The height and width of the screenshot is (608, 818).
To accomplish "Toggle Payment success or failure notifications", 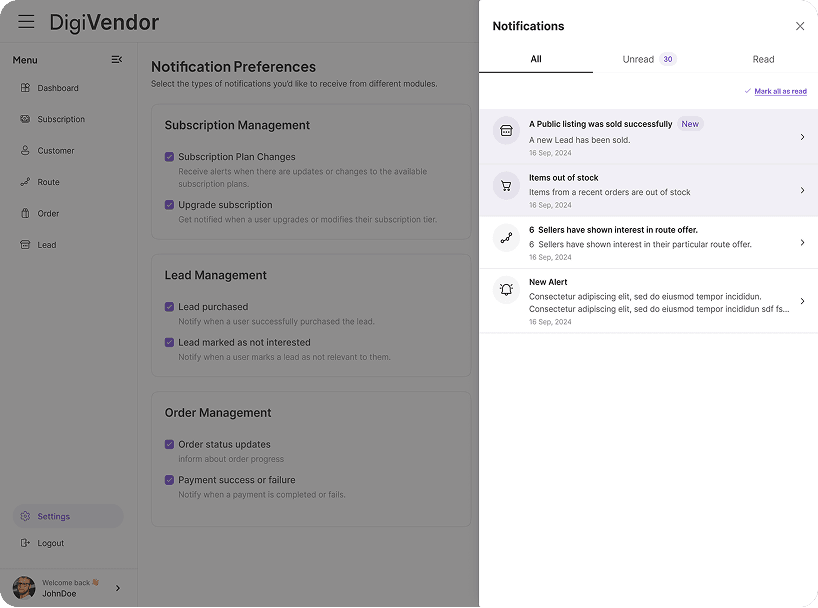I will point(170,480).
